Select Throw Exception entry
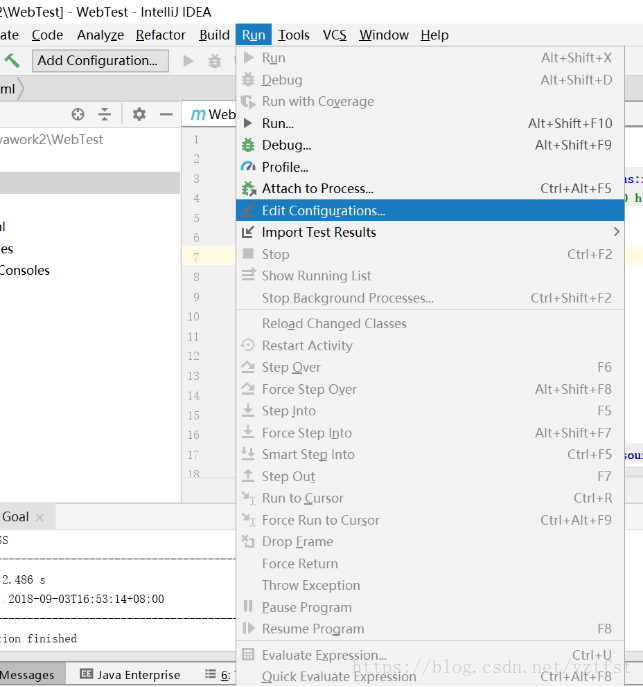The width and height of the screenshot is (643, 687). click(430, 585)
